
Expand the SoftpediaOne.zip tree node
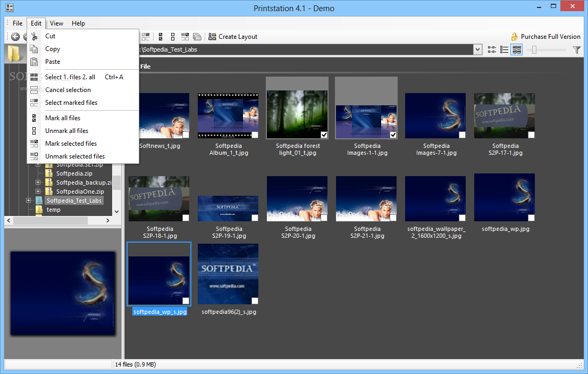pyautogui.click(x=38, y=192)
